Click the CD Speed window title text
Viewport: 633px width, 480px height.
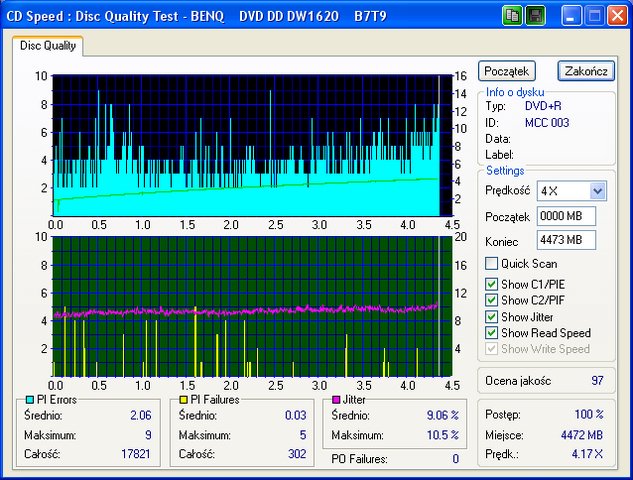tap(197, 16)
